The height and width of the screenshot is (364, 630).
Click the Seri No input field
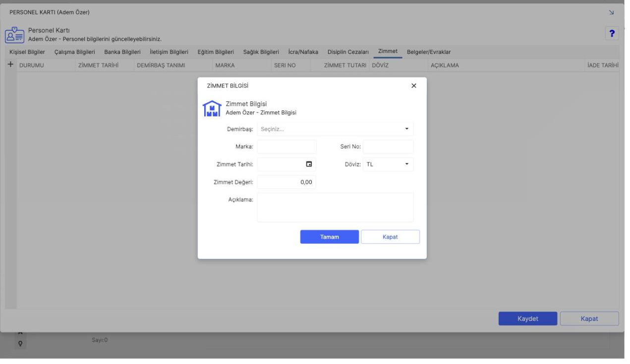[x=388, y=147]
